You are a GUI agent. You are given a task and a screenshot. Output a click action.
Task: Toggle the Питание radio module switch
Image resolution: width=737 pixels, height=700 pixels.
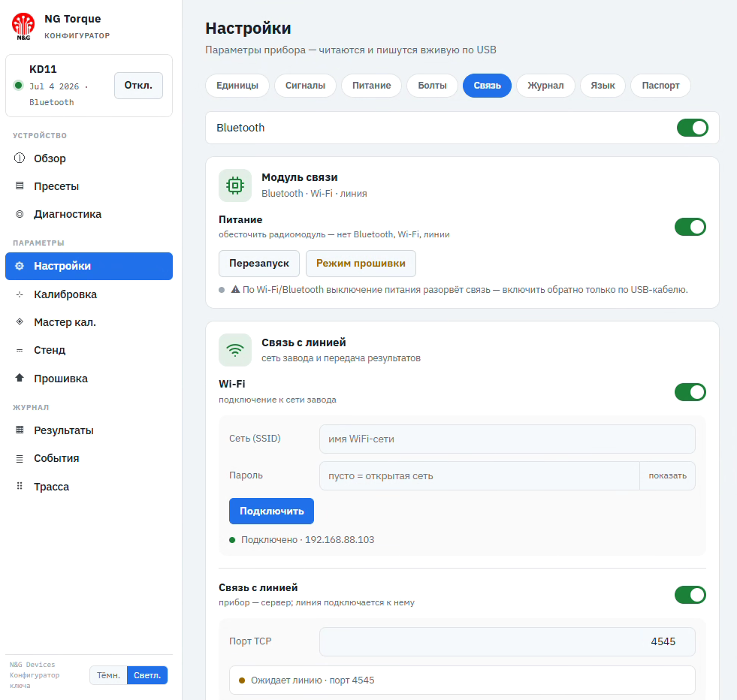(690, 227)
